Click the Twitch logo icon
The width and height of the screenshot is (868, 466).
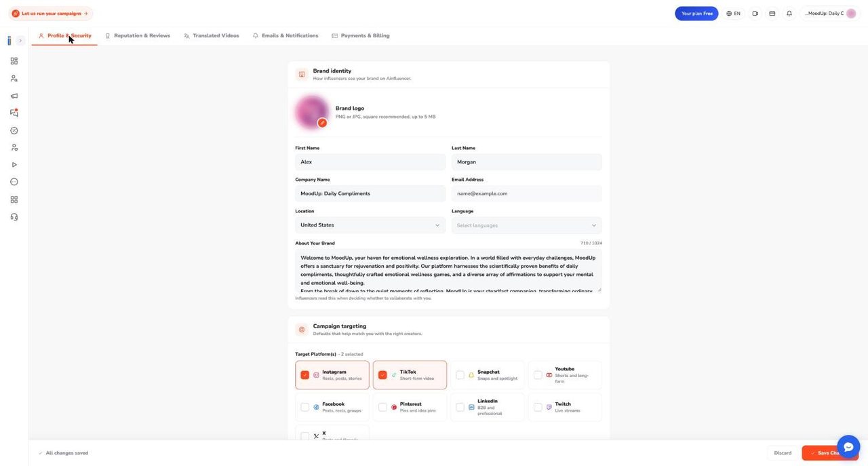[x=549, y=407]
